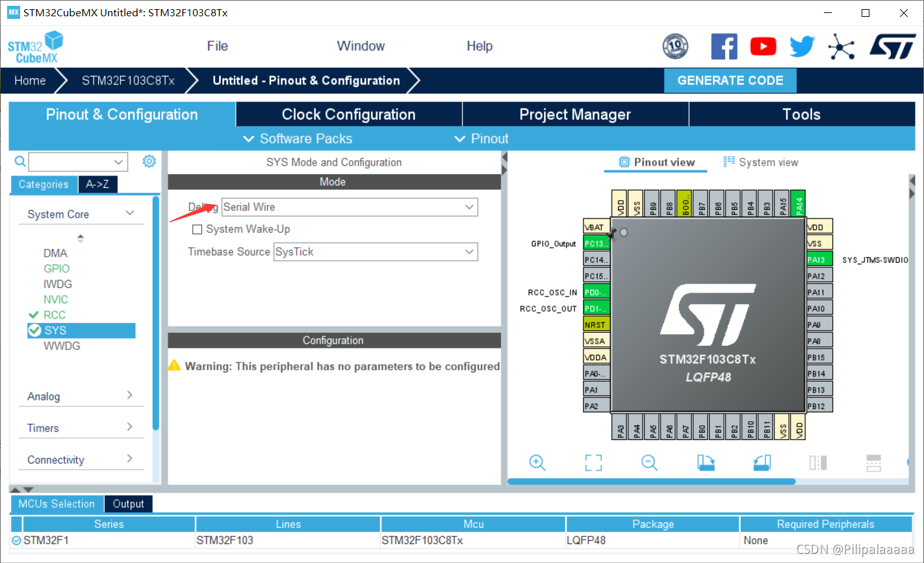
Task: Open the Help menu
Action: (480, 46)
